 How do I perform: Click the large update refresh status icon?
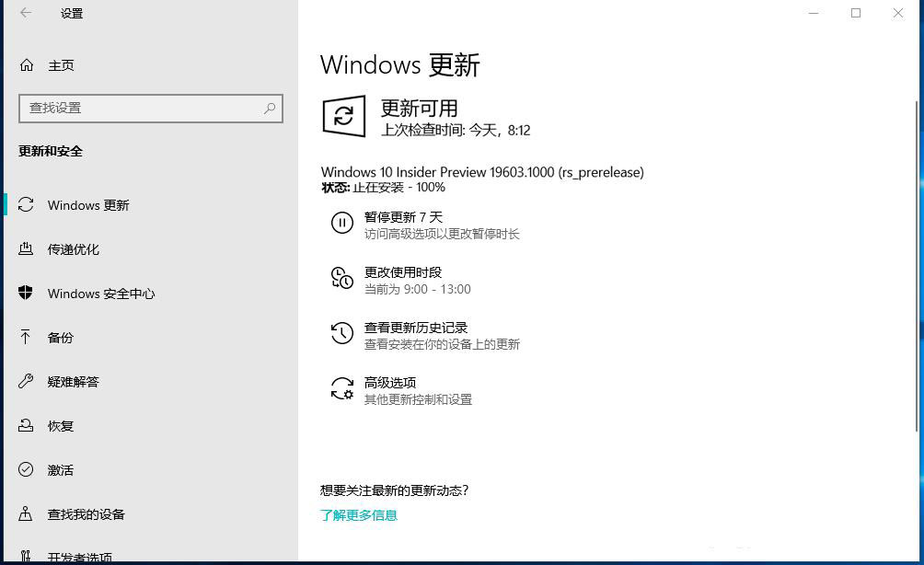pos(344,116)
